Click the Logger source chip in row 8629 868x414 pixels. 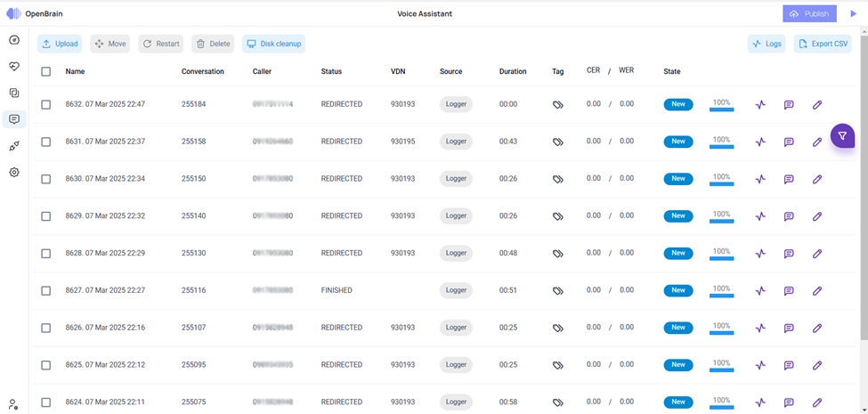(456, 215)
